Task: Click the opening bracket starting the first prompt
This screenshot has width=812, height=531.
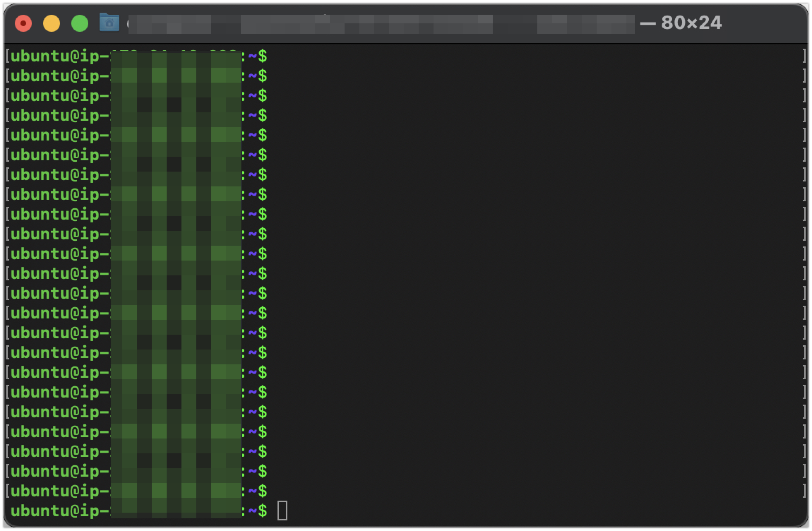Action: click(7, 56)
